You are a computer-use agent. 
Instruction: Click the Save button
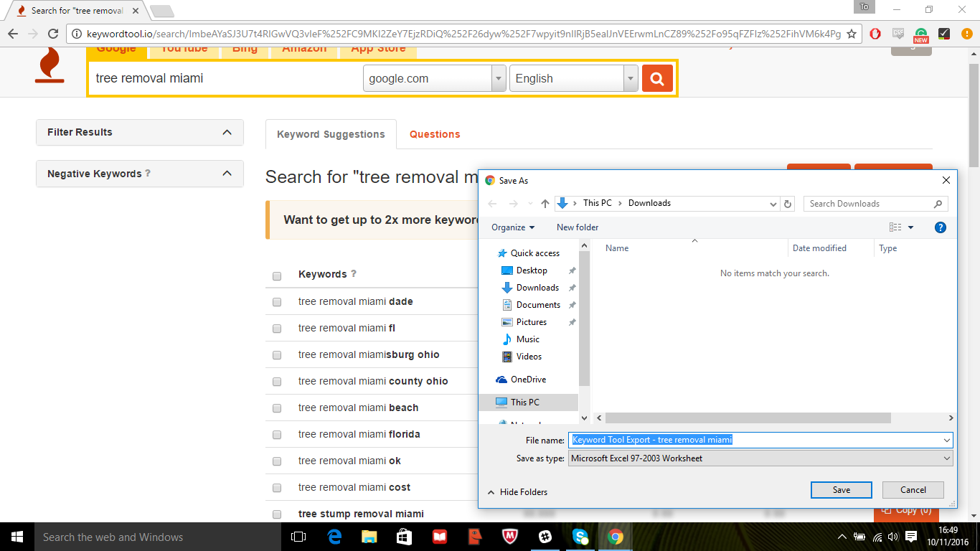click(842, 490)
